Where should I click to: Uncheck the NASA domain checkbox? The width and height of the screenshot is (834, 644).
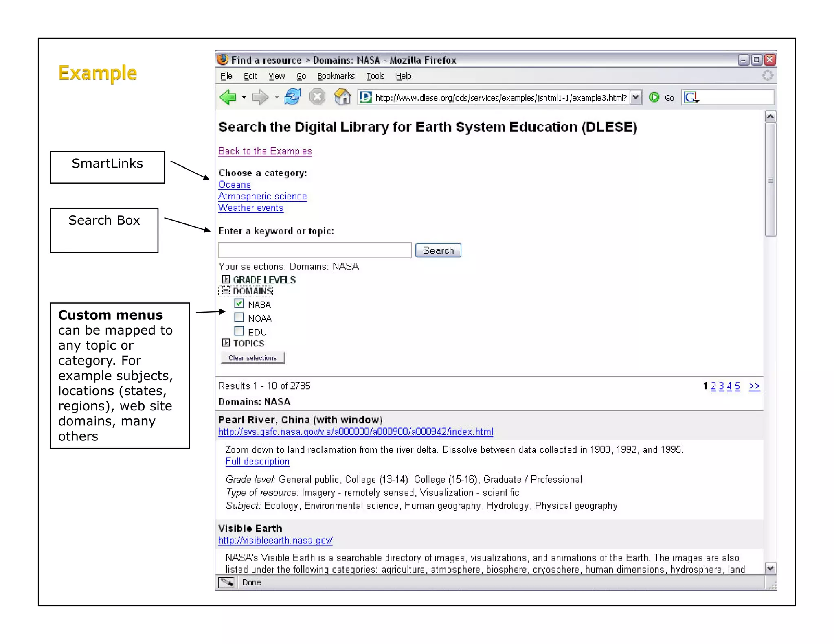(239, 304)
